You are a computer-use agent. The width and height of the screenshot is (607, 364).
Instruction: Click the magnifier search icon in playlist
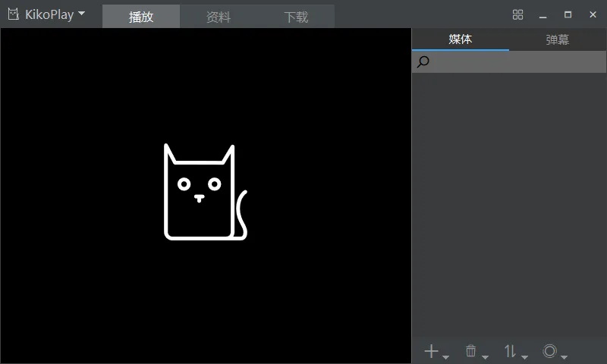click(423, 62)
